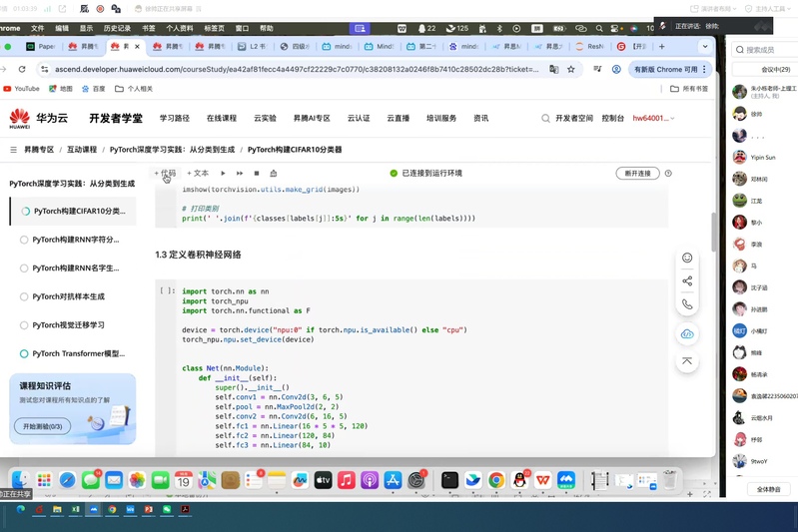Click the smiley feedback icon
Viewport: 798px width, 532px height.
687,258
